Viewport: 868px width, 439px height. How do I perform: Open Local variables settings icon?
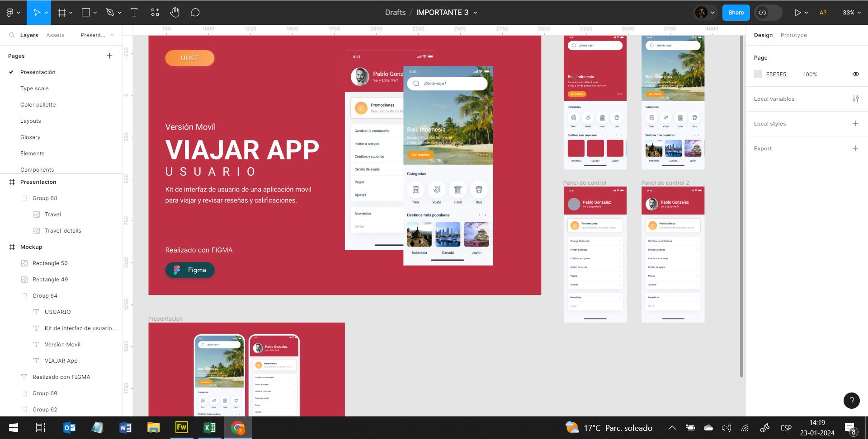point(855,99)
